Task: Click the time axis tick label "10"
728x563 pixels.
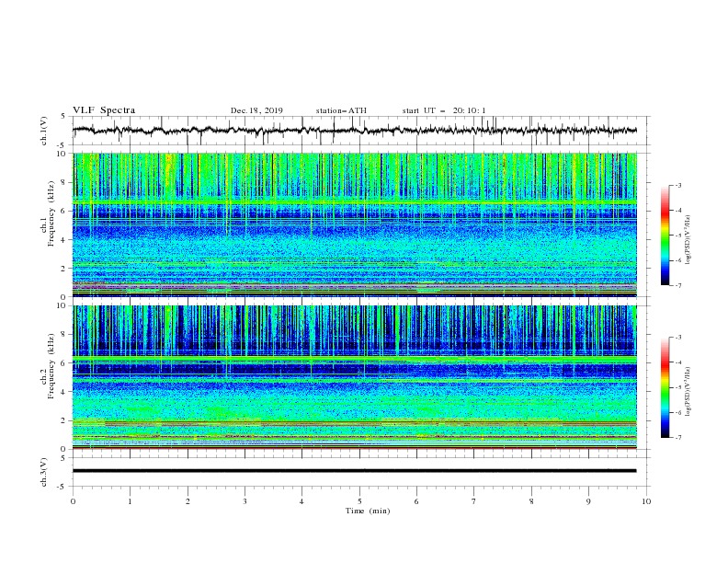Action: [646, 501]
